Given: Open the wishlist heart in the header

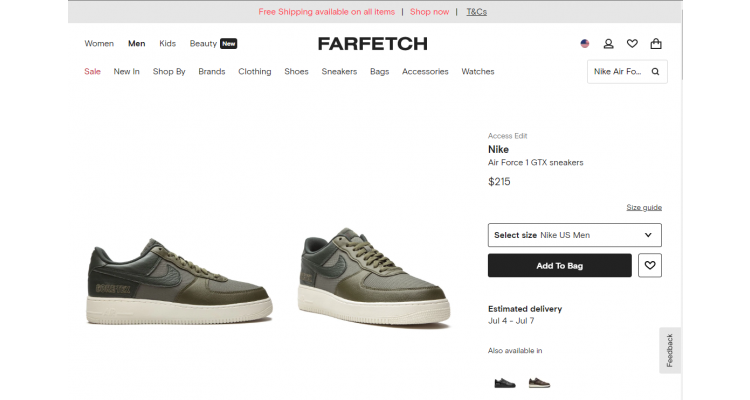Looking at the screenshot, I should (632, 44).
